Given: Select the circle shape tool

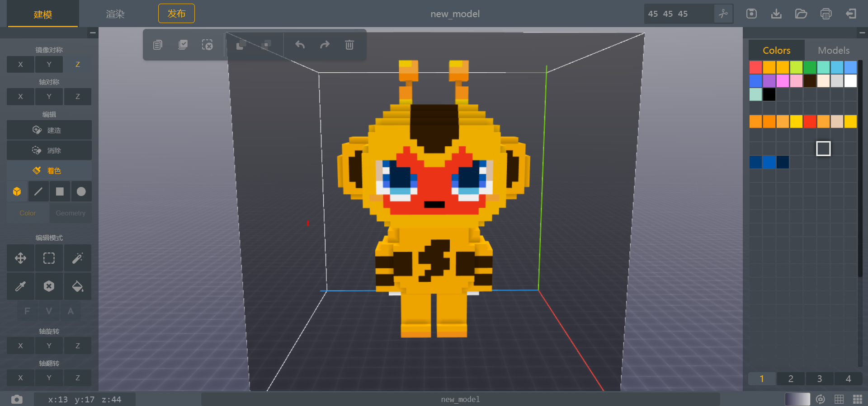Looking at the screenshot, I should tap(81, 191).
